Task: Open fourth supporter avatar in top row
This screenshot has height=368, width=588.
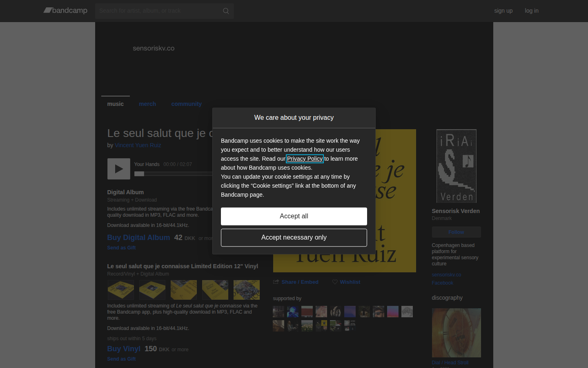Action: (321, 312)
